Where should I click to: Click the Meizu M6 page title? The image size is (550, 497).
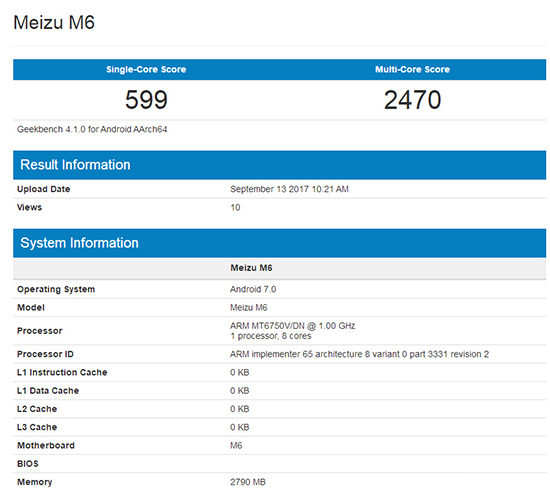point(54,22)
